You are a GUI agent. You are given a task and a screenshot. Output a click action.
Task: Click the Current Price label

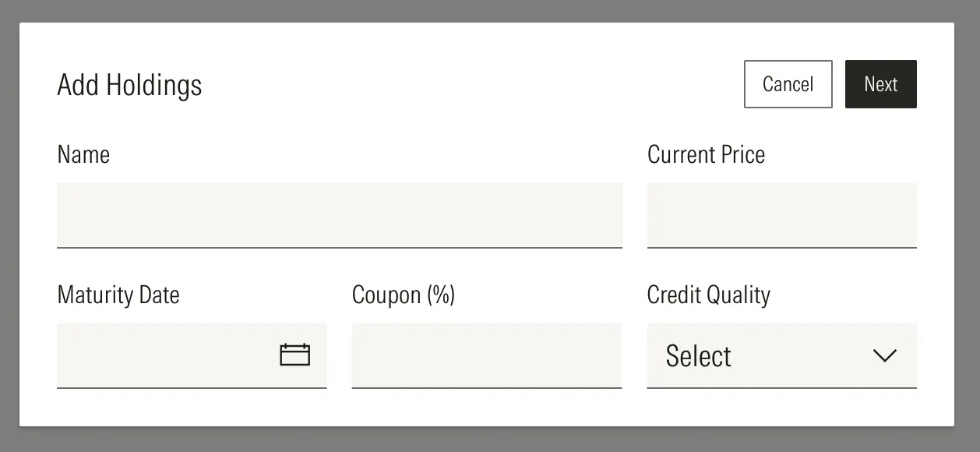coord(706,154)
